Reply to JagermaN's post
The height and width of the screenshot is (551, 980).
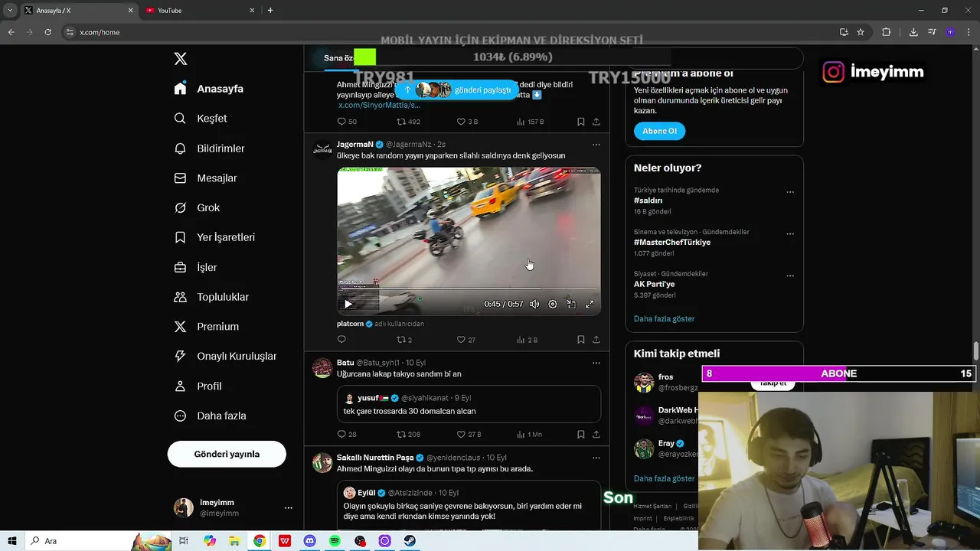click(341, 340)
